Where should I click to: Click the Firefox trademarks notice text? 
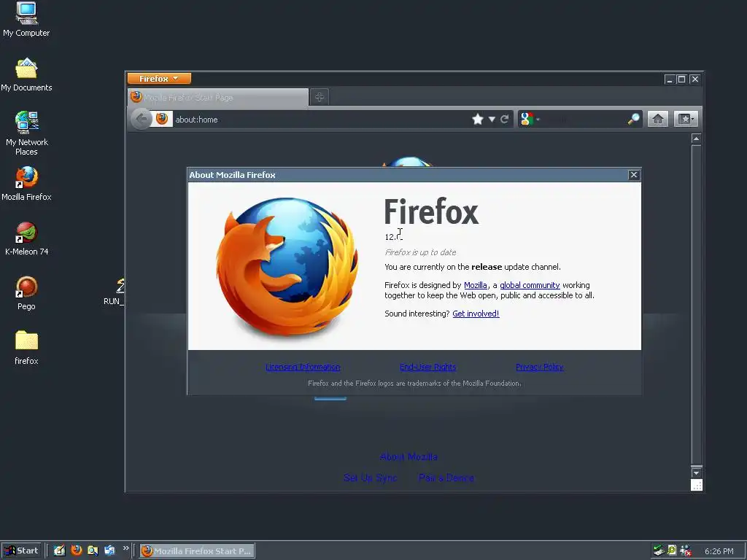(x=414, y=383)
